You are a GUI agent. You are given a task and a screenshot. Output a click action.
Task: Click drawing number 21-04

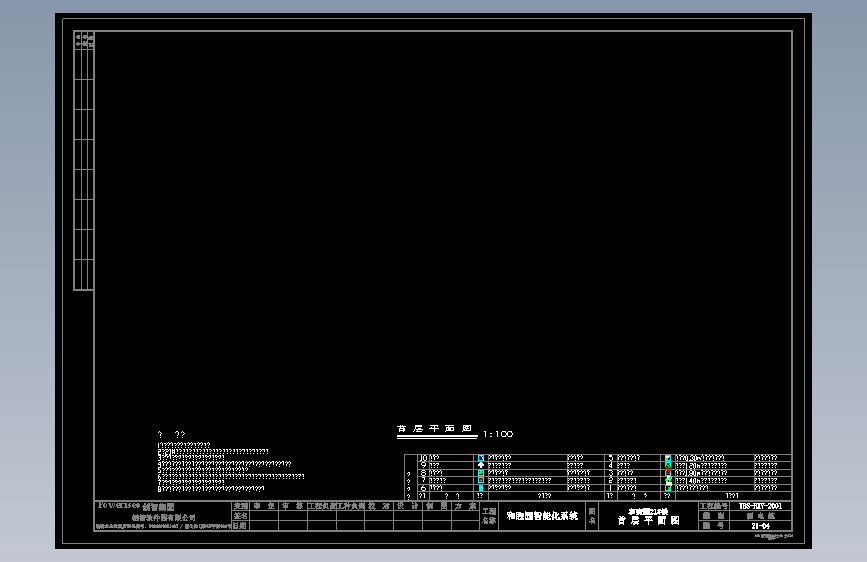[760, 526]
